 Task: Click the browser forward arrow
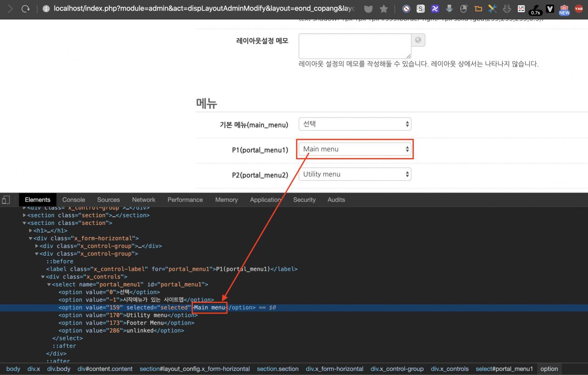tap(10, 8)
